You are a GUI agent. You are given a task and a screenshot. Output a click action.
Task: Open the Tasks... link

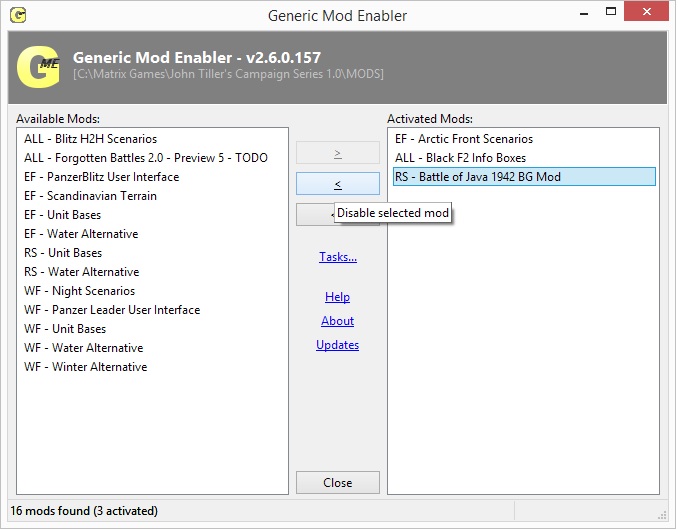click(338, 257)
